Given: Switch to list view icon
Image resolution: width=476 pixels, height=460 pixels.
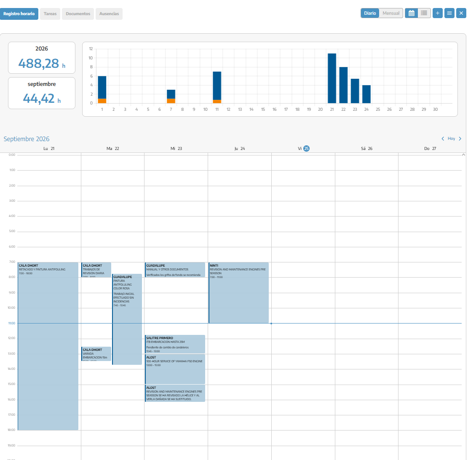Looking at the screenshot, I should pyautogui.click(x=424, y=13).
